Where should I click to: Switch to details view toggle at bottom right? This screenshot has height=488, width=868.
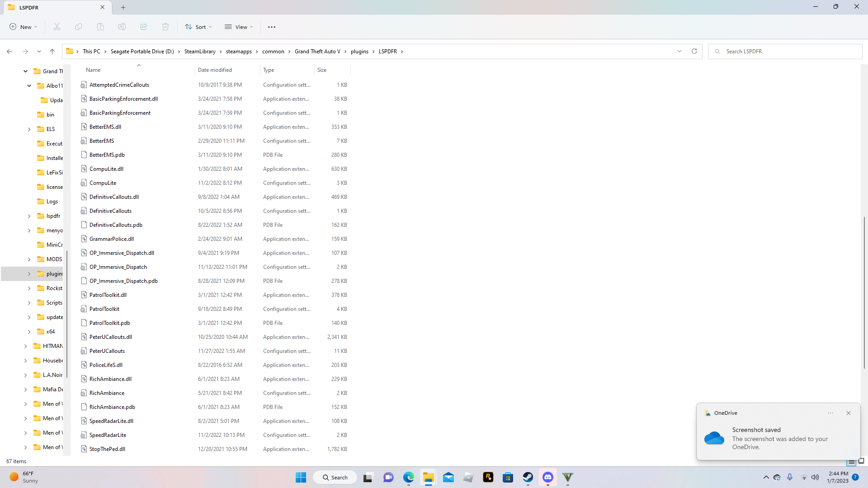tap(852, 462)
